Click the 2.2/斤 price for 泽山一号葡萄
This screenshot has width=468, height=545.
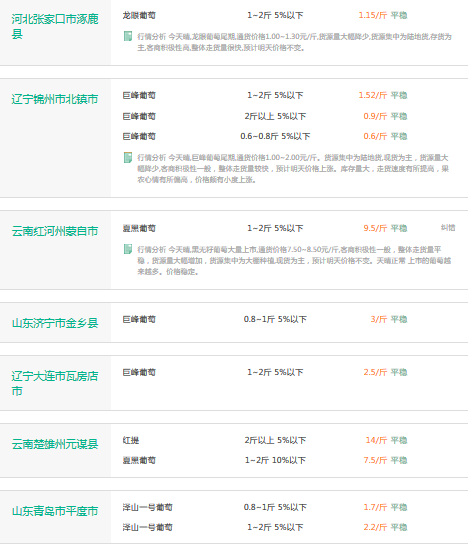(375, 527)
